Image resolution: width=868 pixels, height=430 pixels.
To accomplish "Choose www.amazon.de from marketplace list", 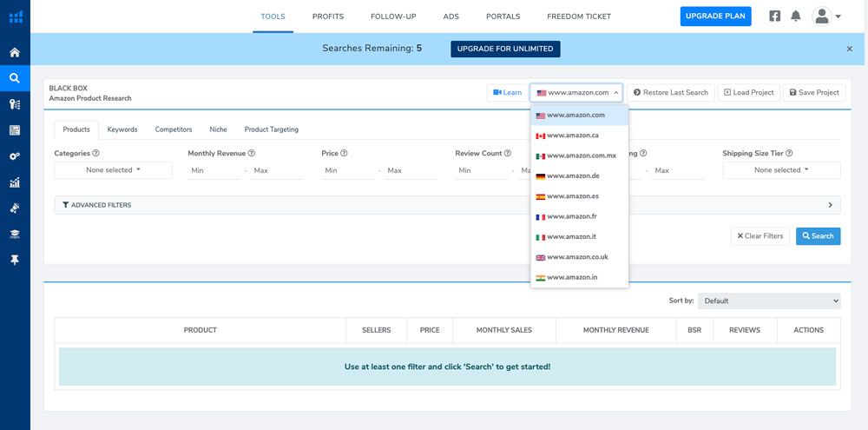I will (580, 176).
